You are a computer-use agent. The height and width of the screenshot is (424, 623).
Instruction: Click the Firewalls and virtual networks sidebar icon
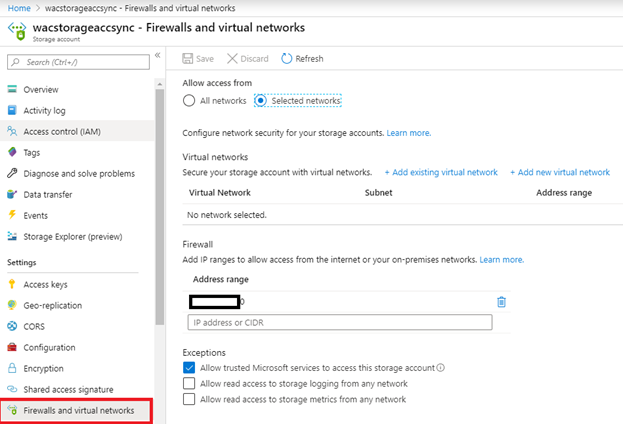pyautogui.click(x=12, y=410)
